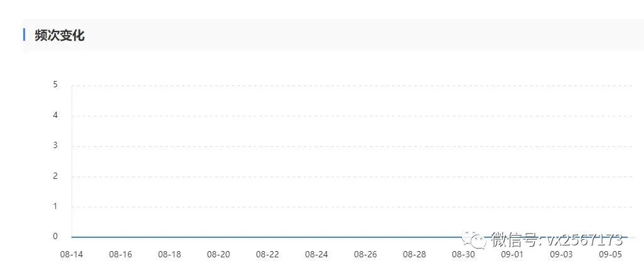644x268 pixels.
Task: Click the WeChat logo icon in watermark
Action: [473, 240]
